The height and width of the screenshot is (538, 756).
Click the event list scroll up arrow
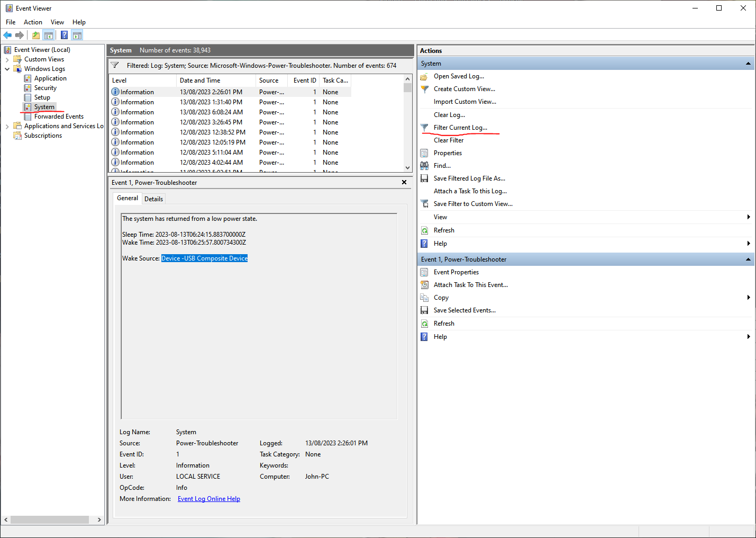(407, 79)
